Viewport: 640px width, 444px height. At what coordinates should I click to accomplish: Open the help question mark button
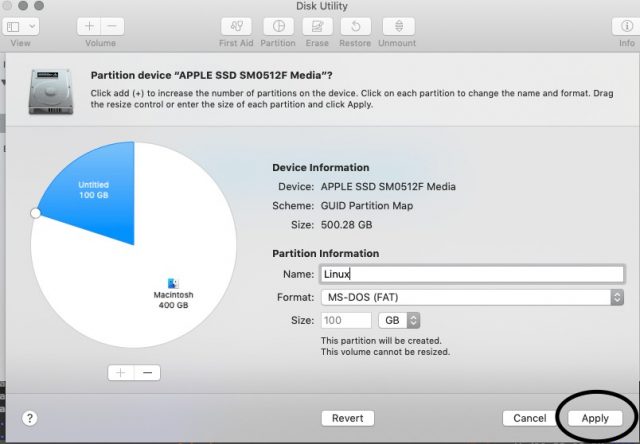(x=29, y=418)
